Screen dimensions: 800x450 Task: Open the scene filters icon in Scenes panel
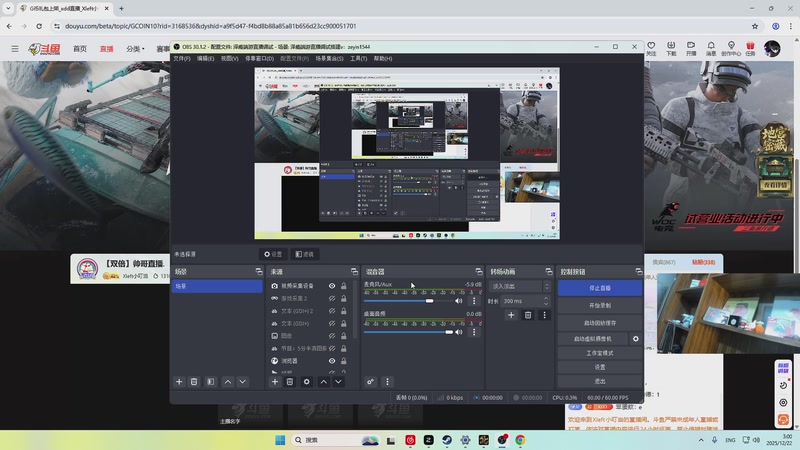point(211,382)
